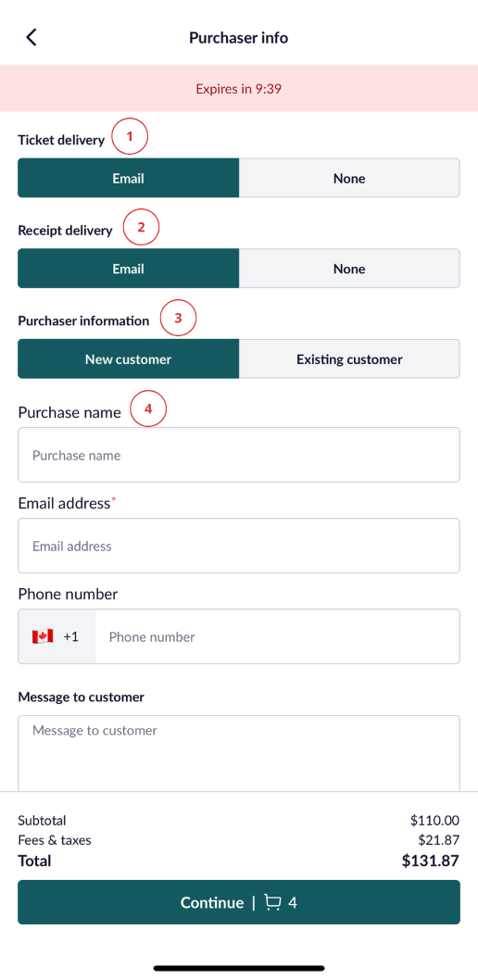Set Ticket delivery to None
Image resolution: width=478 pixels, height=980 pixels.
point(349,178)
